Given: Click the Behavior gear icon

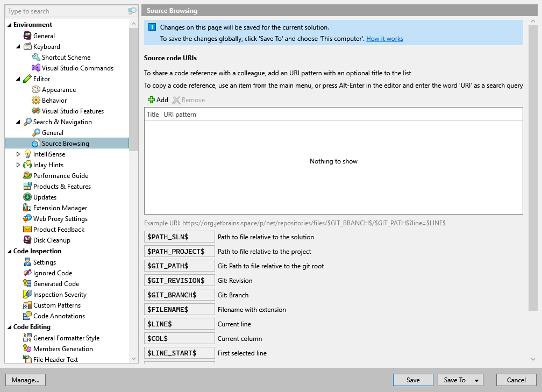Looking at the screenshot, I should [x=36, y=100].
